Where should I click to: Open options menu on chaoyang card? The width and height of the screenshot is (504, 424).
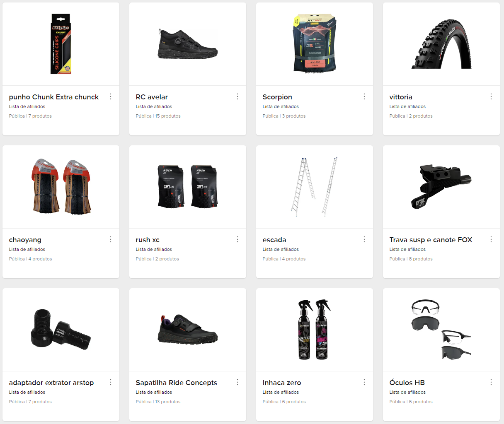click(x=111, y=239)
